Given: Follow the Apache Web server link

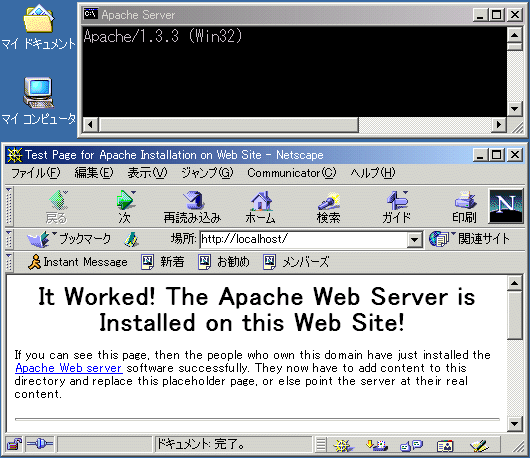Looking at the screenshot, I should (69, 368).
